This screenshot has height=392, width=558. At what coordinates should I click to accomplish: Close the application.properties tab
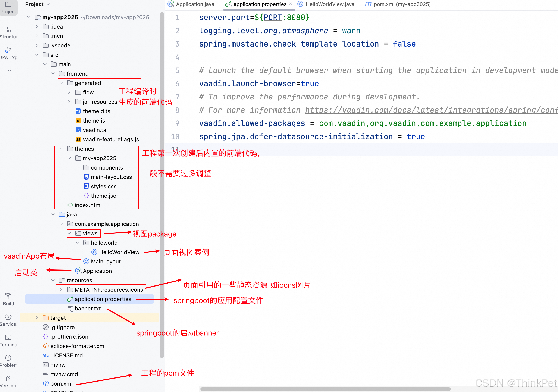coord(291,4)
